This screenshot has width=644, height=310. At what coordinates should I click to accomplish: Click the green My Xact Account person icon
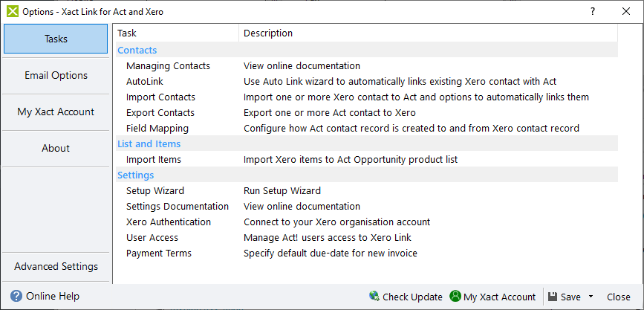point(455,296)
